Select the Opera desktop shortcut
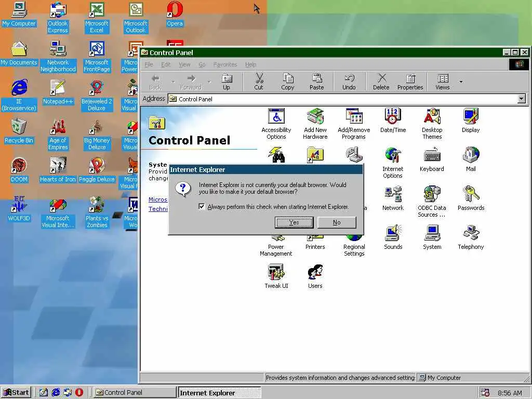The height and width of the screenshot is (399, 532). click(175, 14)
